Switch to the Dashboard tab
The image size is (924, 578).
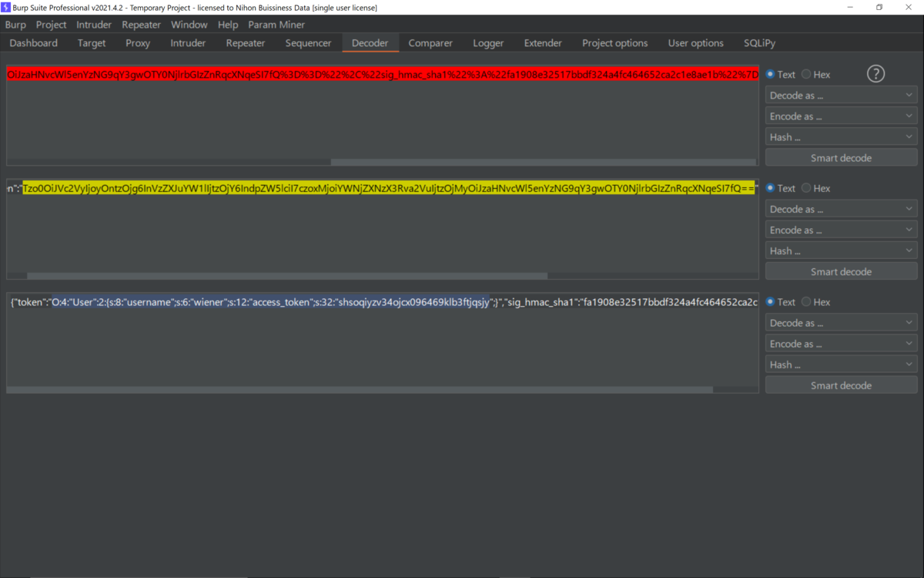tap(34, 43)
